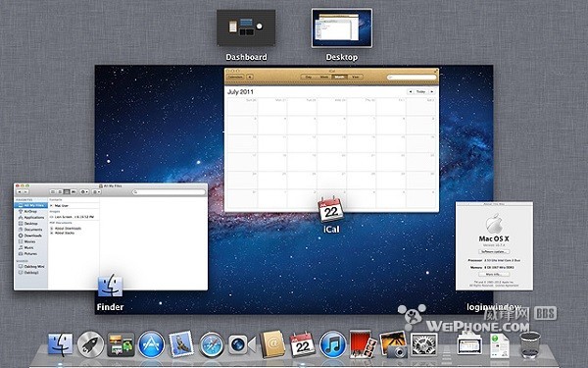The image size is (588, 368).
Task: Select Downloads in Finder sidebar
Action: (x=32, y=236)
